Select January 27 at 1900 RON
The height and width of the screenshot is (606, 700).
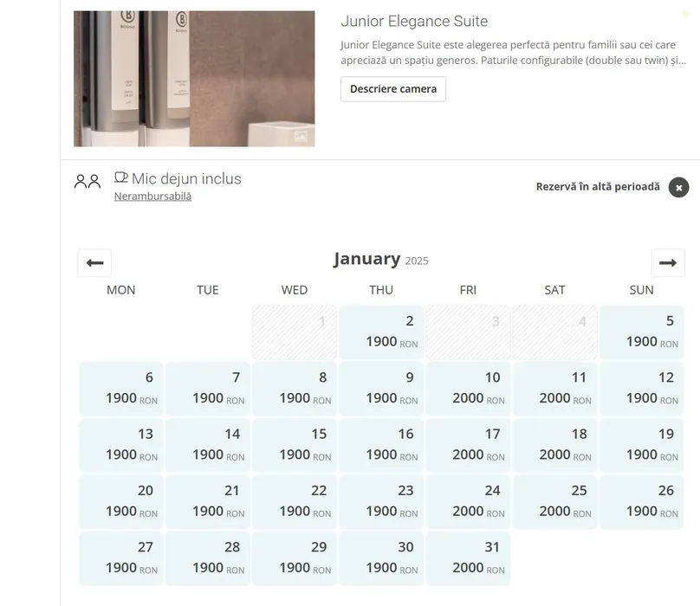121,558
